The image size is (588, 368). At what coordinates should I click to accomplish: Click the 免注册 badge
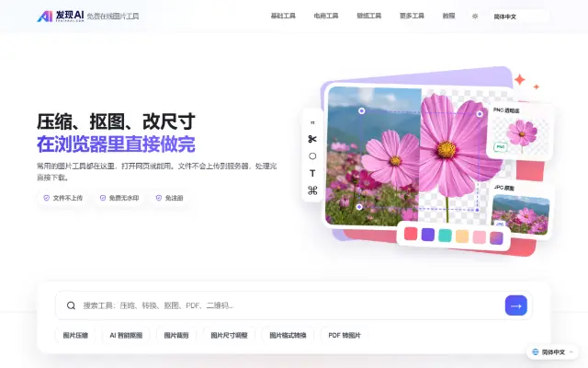(169, 198)
